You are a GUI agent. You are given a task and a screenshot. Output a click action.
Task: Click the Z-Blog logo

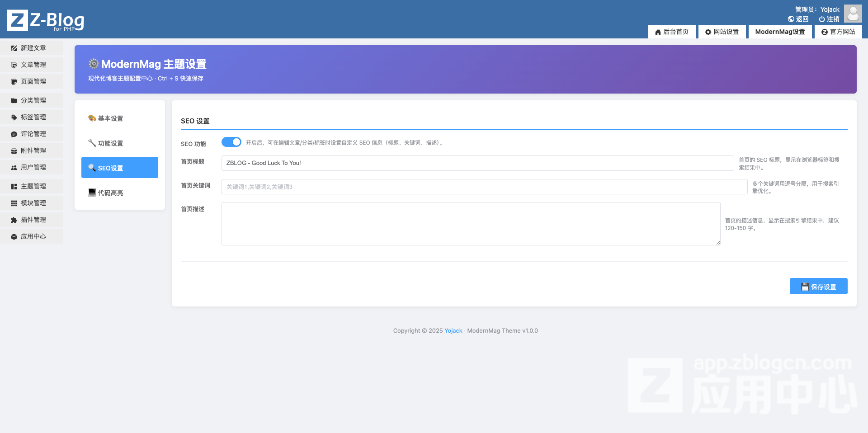[46, 20]
